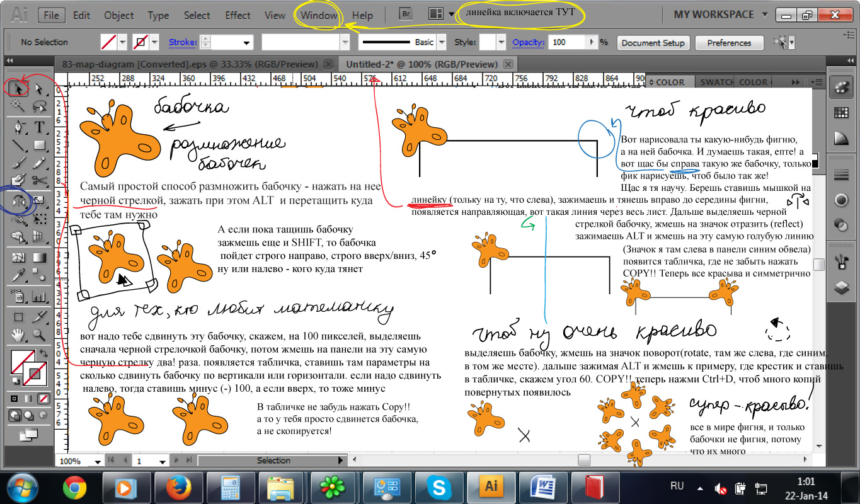Switch to 83-map-diagram document tab
Screen dimensions: 860x504
point(189,64)
